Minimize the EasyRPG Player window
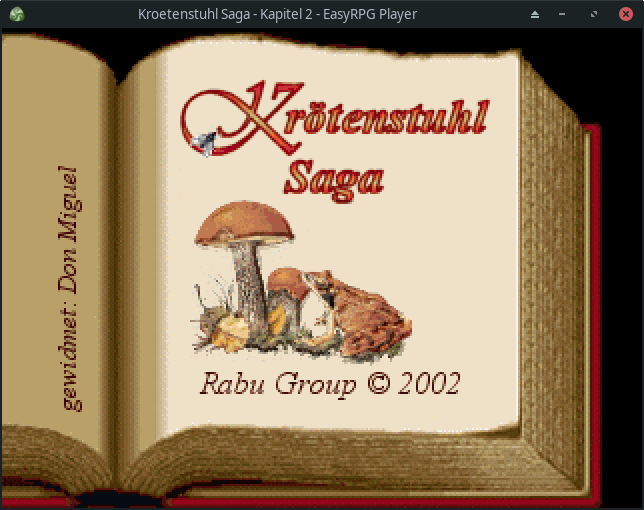Viewport: 644px width, 510px height. (564, 14)
